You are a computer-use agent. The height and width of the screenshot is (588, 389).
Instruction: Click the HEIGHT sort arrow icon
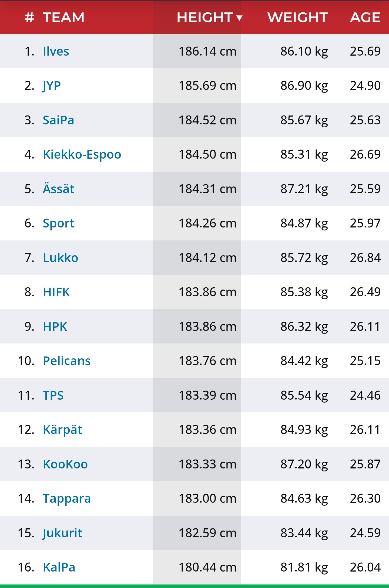tap(239, 18)
